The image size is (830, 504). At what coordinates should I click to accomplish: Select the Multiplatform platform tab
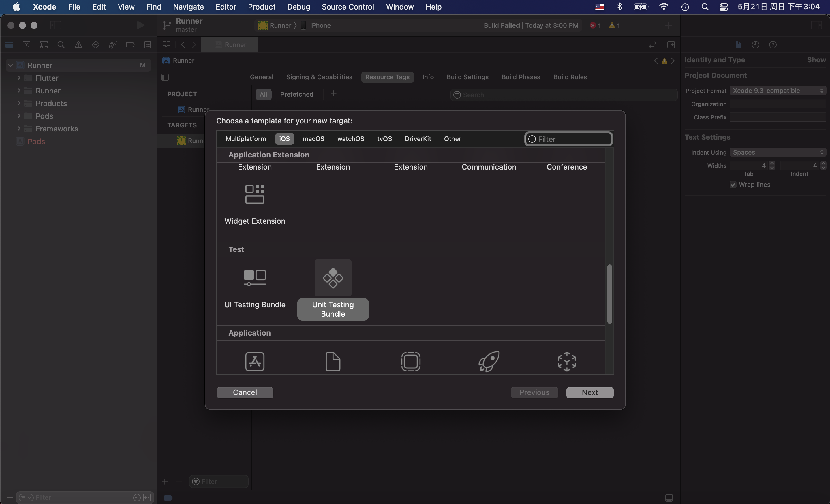(x=245, y=139)
